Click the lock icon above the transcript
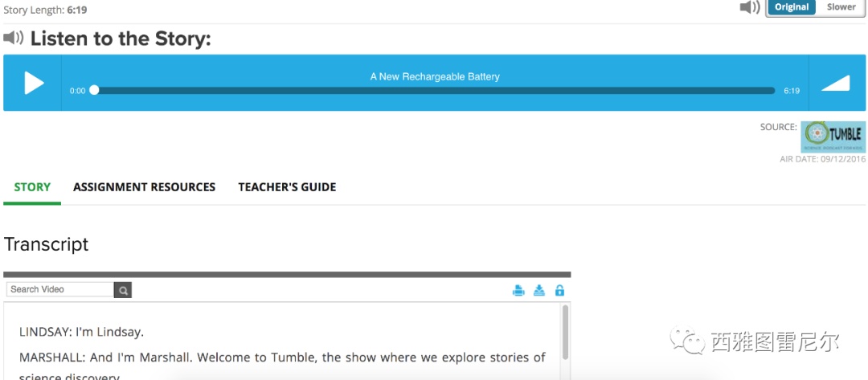 pyautogui.click(x=559, y=291)
